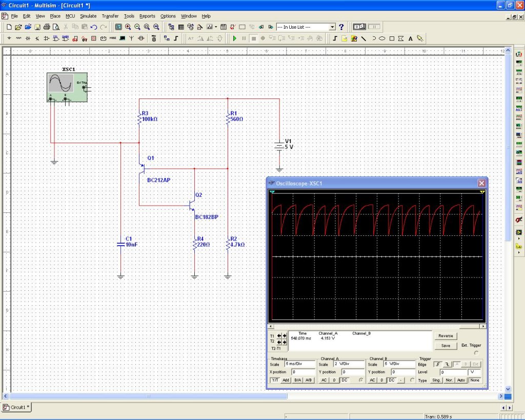Viewport: 525px width, 420px height.
Task: Expand the Grapher icon dropdown arrow
Action: point(216,27)
